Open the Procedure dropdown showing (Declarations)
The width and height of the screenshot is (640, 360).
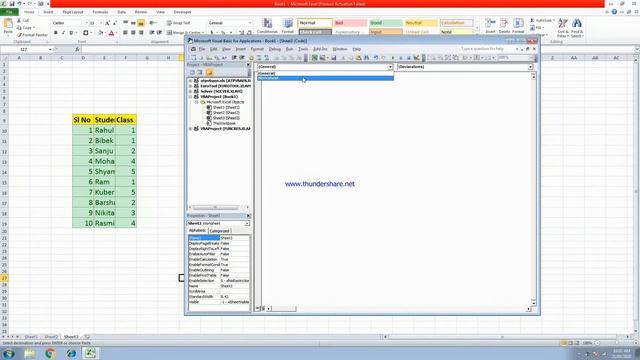click(x=530, y=67)
